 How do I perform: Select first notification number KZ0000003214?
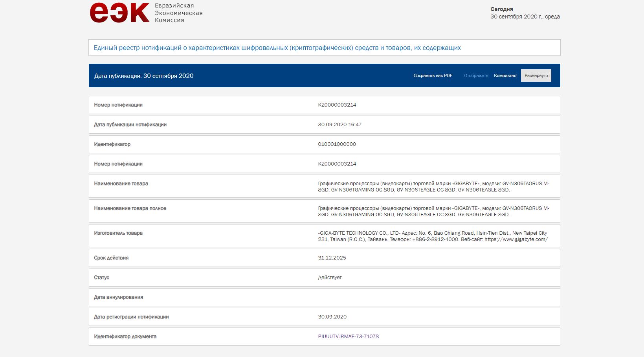pyautogui.click(x=337, y=105)
